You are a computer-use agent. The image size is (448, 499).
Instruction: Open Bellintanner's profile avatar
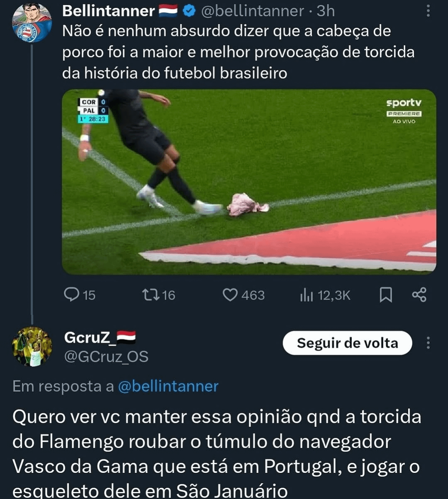(32, 22)
